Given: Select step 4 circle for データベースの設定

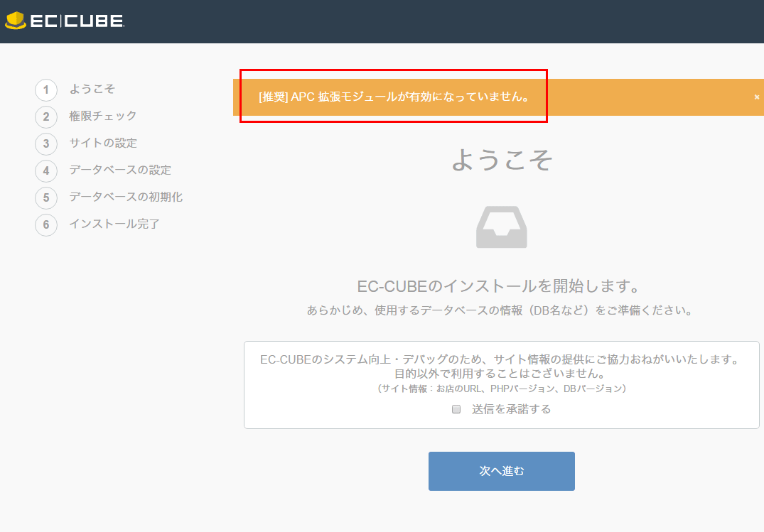Looking at the screenshot, I should pos(46,170).
